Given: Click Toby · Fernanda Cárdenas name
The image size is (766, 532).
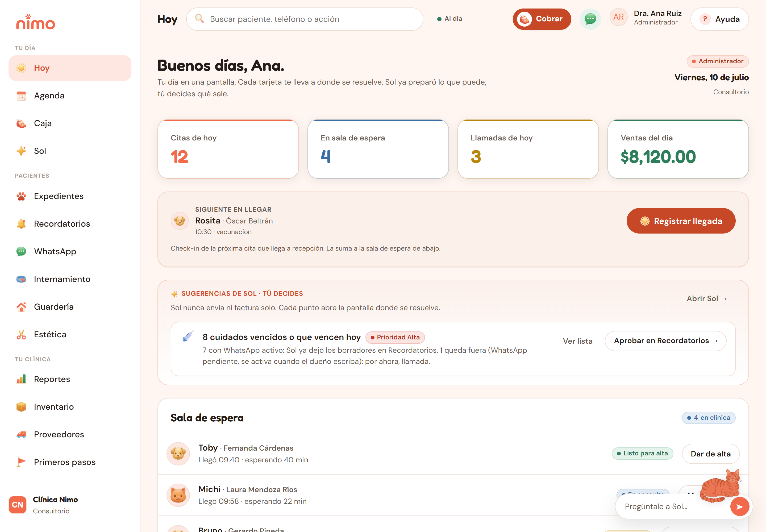Looking at the screenshot, I should [x=246, y=448].
